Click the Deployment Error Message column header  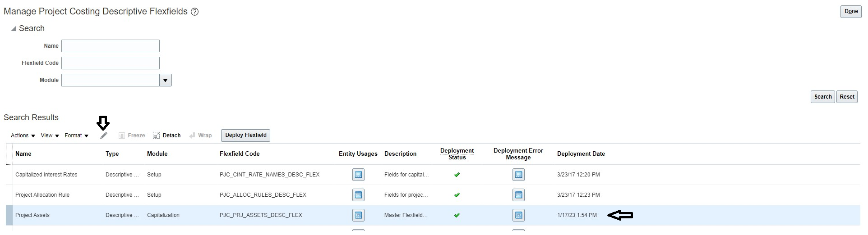click(518, 154)
